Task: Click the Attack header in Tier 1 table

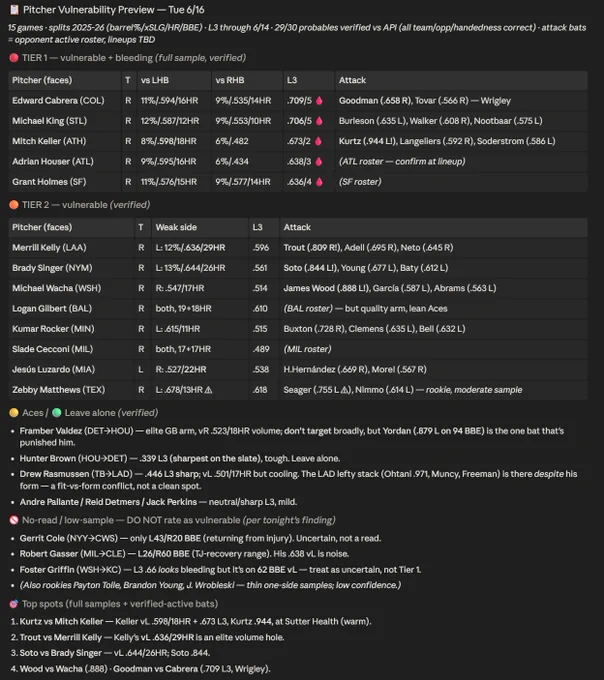Action: pos(353,80)
